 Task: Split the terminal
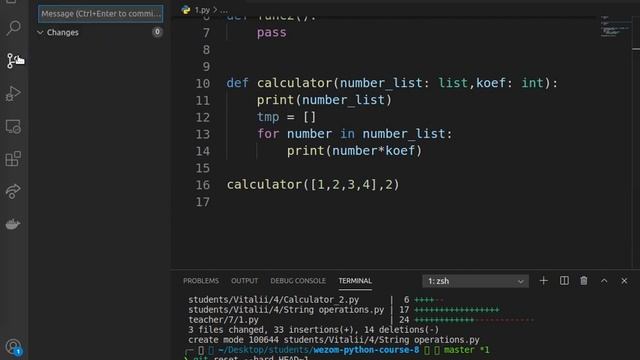pos(564,281)
